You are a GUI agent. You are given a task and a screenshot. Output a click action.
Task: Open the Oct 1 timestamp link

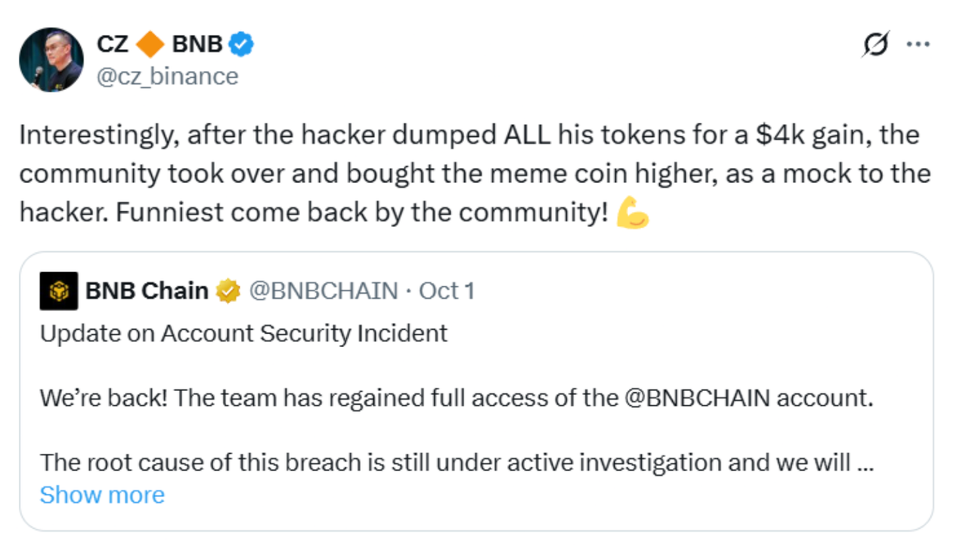(x=446, y=291)
